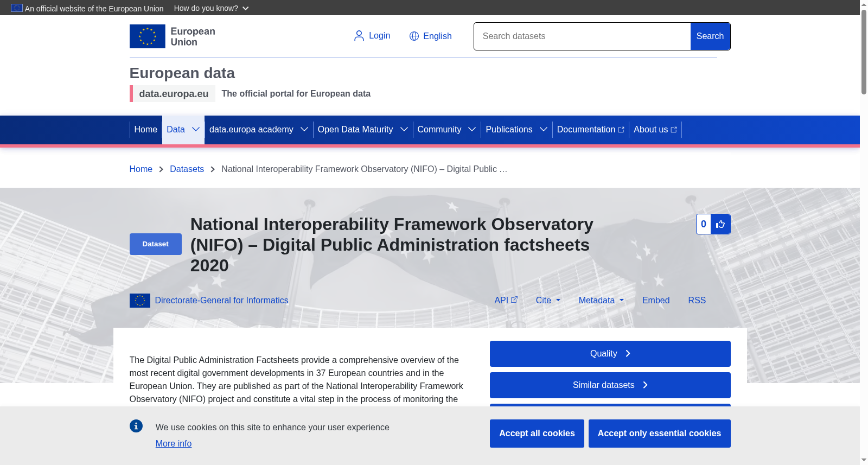Viewport: 868px width, 465px height.
Task: Open the About us external link
Action: [655, 129]
